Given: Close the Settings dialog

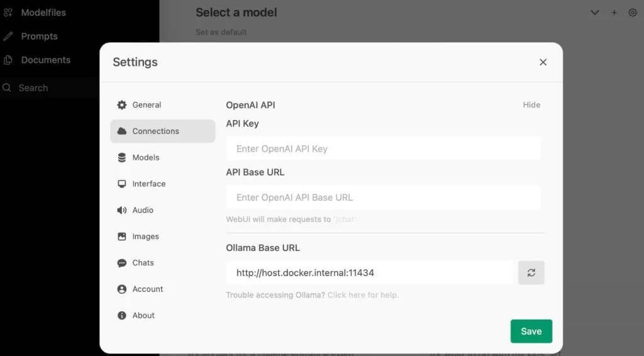Looking at the screenshot, I should point(543,62).
